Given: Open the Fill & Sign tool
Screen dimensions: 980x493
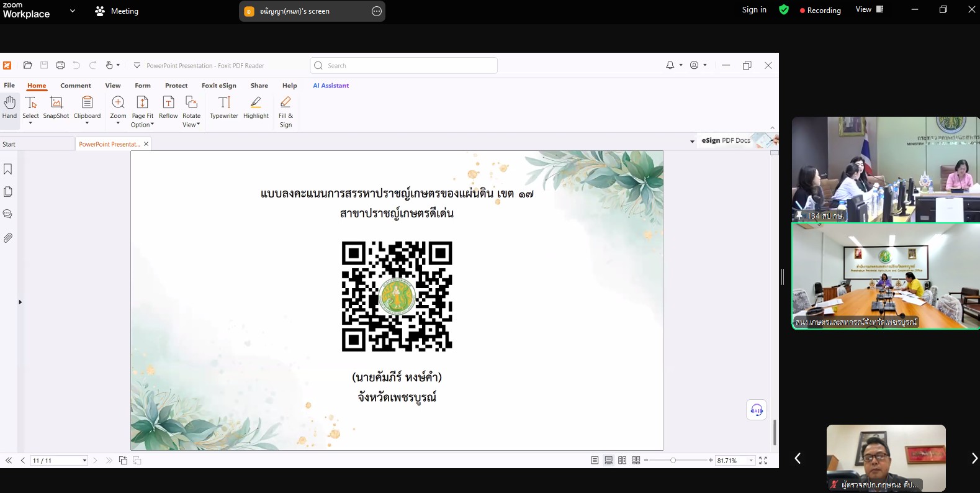Looking at the screenshot, I should (x=285, y=111).
